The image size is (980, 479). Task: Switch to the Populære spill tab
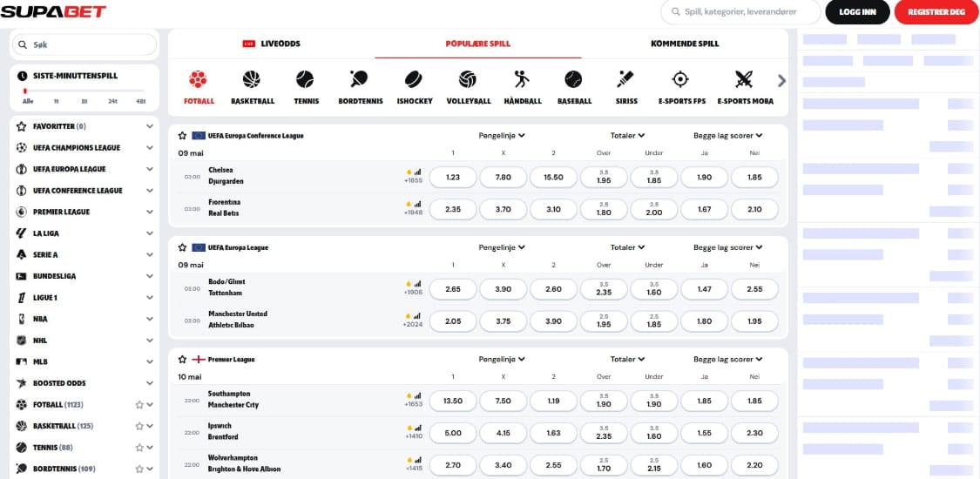478,44
